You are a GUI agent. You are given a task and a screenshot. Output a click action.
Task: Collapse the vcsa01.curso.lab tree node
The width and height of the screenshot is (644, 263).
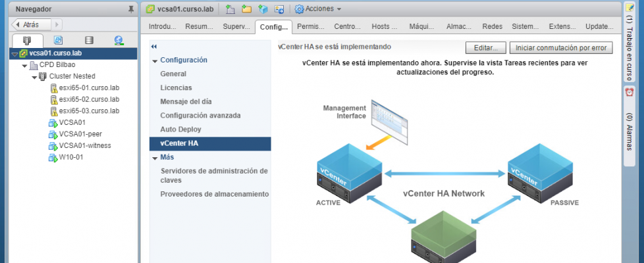click(14, 54)
